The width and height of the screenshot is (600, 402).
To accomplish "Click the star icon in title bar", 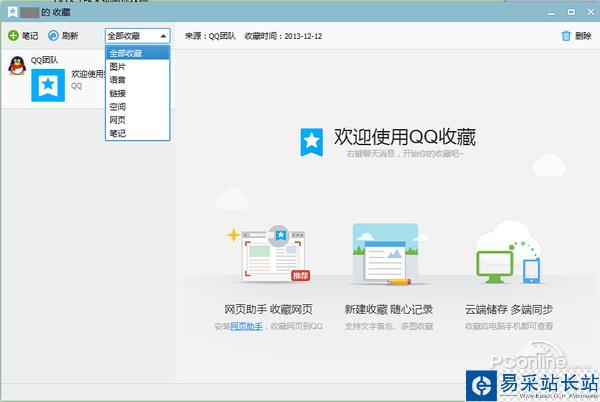I will (x=12, y=12).
